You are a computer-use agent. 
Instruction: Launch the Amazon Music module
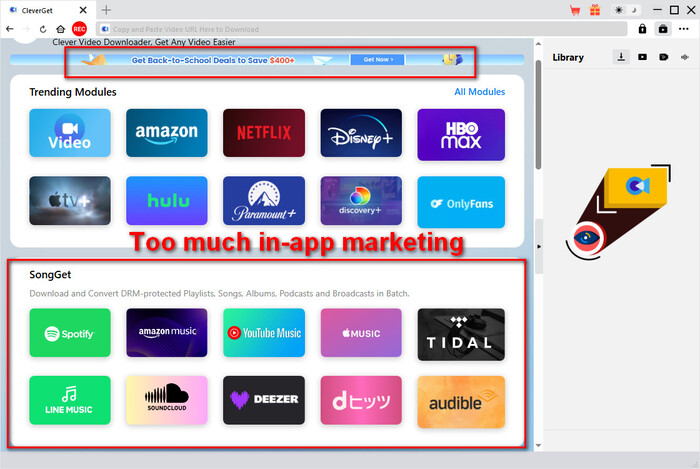pos(167,332)
